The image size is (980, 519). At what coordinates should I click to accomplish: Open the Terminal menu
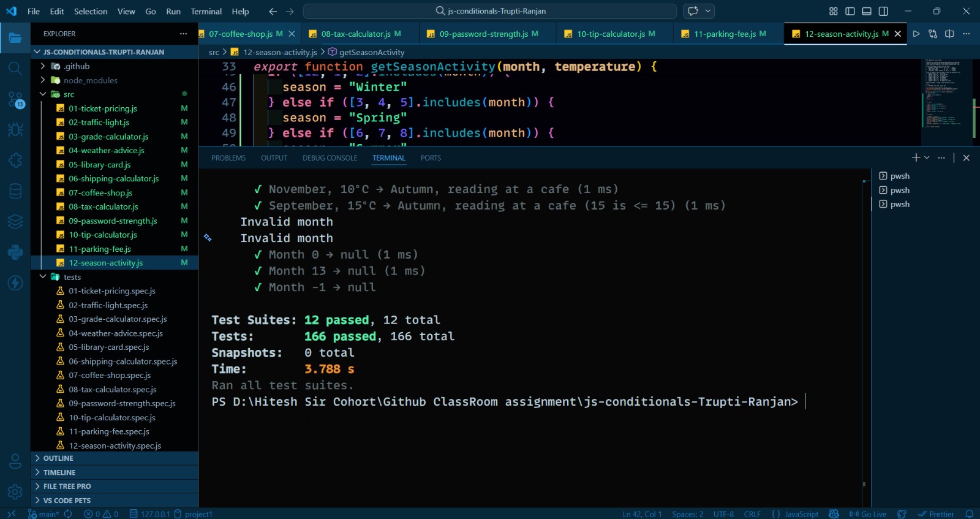[x=206, y=11]
